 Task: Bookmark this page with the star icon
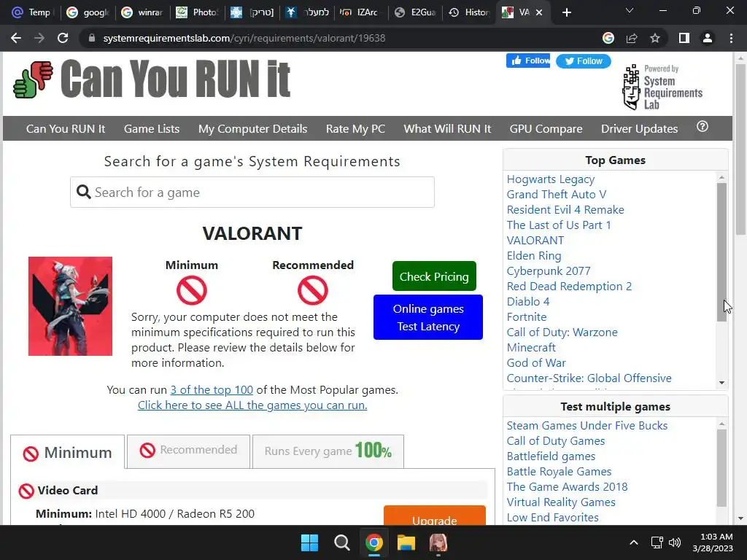655,38
